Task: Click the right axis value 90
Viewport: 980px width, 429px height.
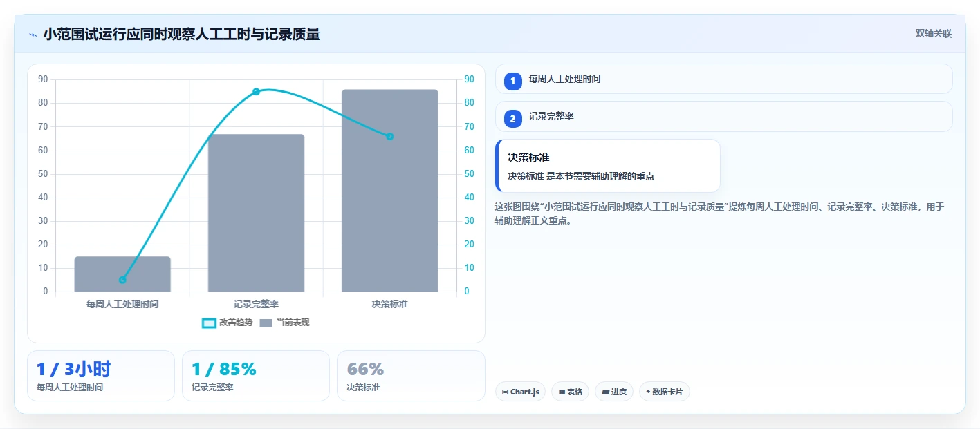Action: pyautogui.click(x=470, y=79)
